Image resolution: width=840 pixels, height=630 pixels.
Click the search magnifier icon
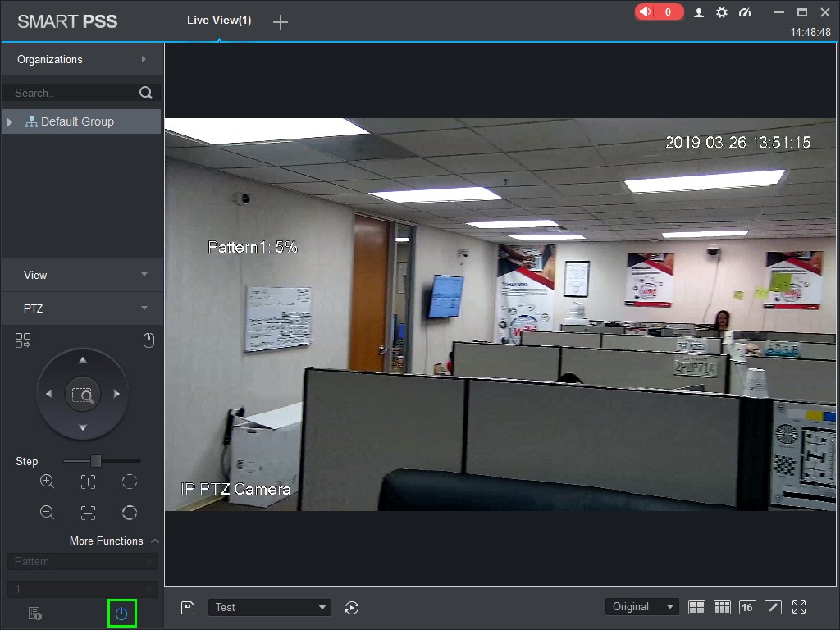146,93
